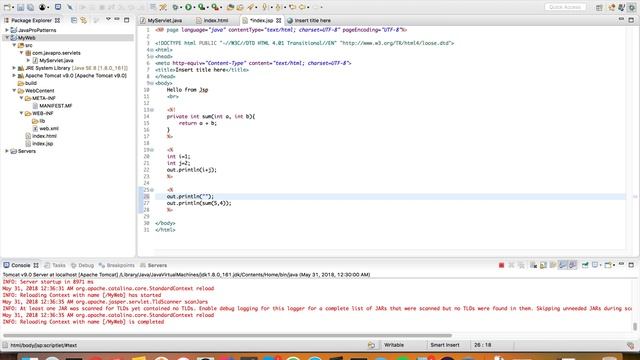The image size is (640, 360).
Task: Open the Package Explorer view menu arrow
Action: (x=108, y=19)
